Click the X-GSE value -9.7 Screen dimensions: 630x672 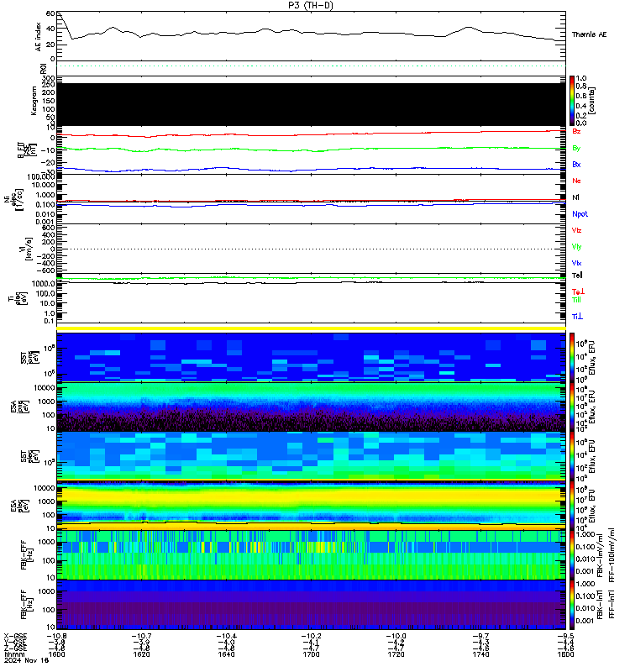point(480,636)
